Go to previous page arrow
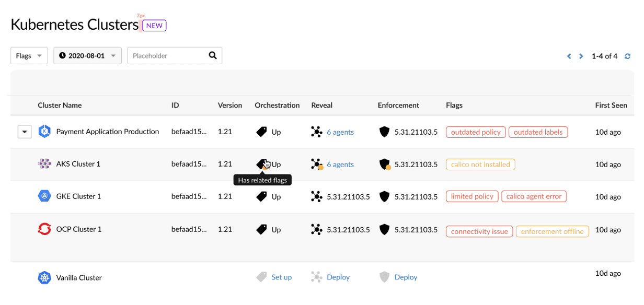 pos(569,56)
